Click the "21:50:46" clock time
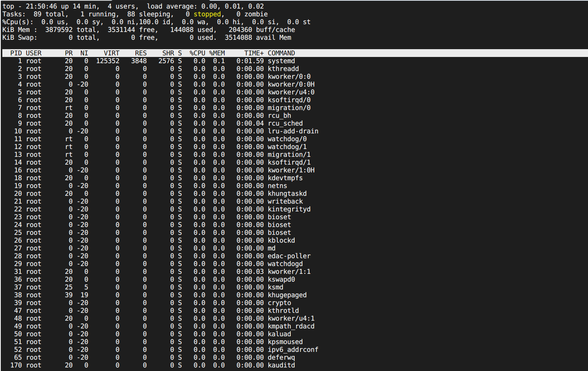Screen dimensions: 588x371 [x=41, y=6]
